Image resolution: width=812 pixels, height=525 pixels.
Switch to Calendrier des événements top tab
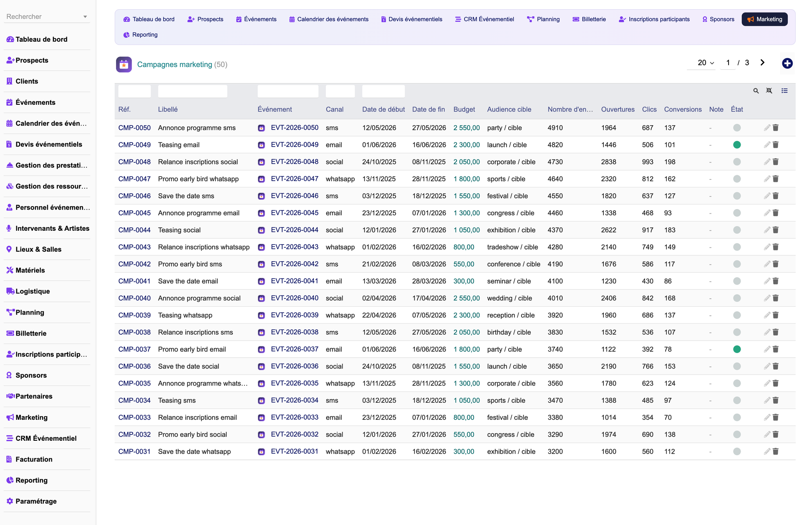[x=329, y=19]
